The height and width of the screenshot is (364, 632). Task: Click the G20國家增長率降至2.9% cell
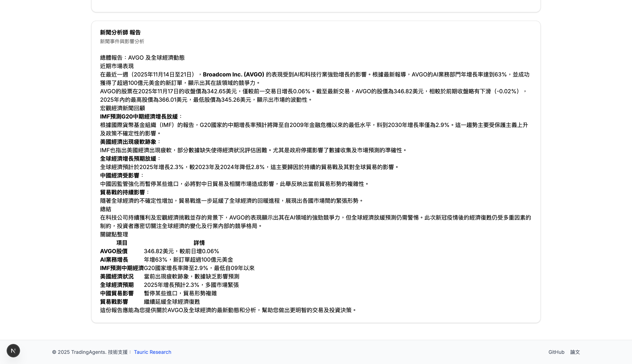click(199, 268)
